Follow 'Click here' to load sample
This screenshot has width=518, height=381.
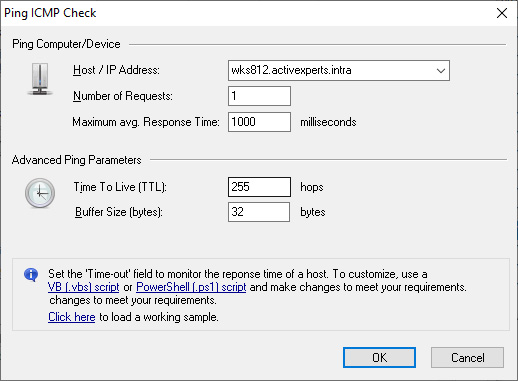coord(72,317)
